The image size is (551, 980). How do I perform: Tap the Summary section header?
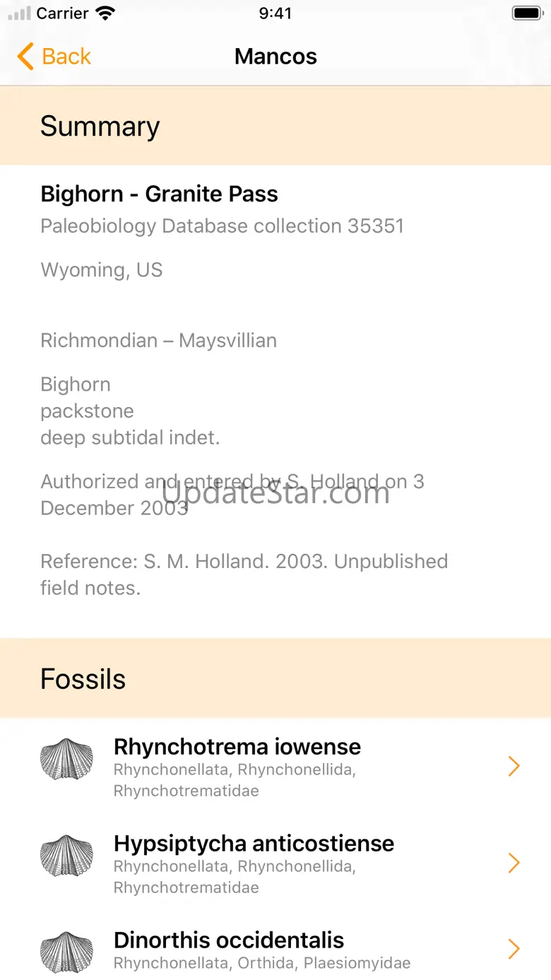(100, 126)
